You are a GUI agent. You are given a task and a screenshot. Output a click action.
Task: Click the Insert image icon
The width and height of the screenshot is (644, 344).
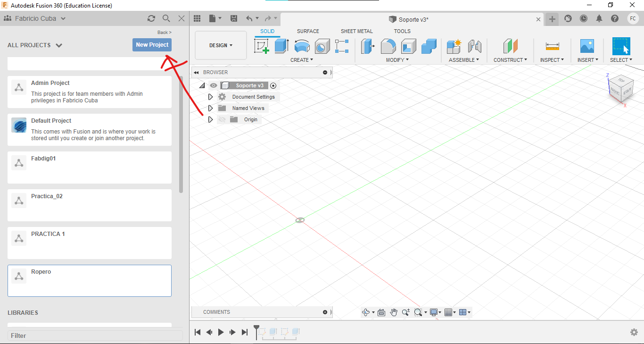click(x=587, y=46)
